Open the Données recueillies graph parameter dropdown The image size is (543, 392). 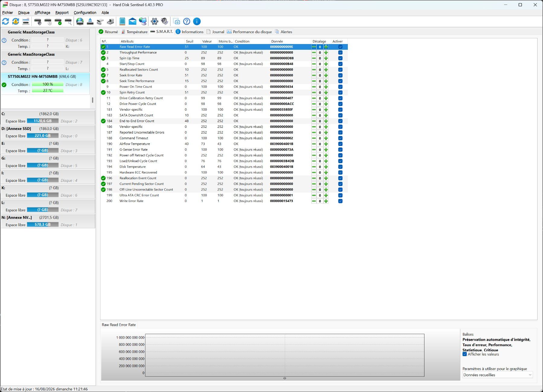pos(497,375)
